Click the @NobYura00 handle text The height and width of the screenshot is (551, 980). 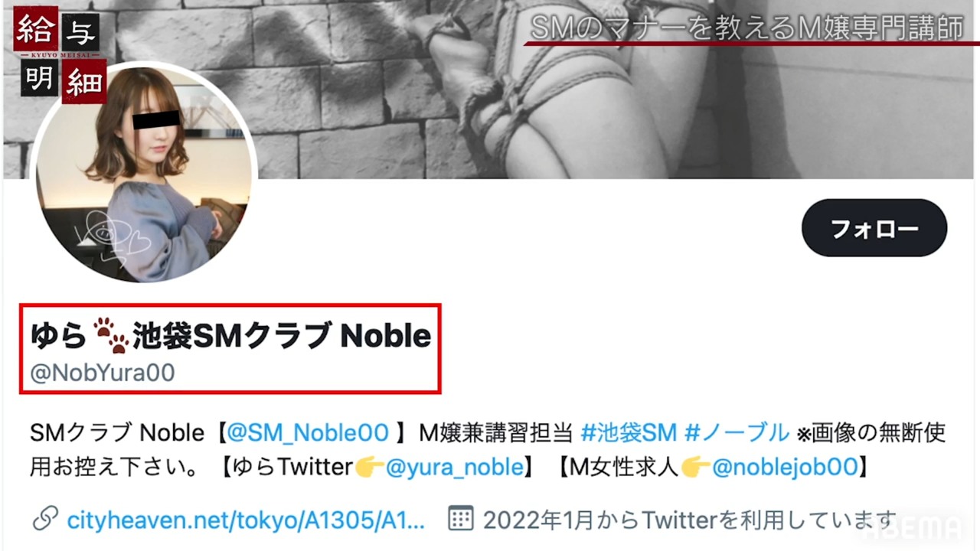pyautogui.click(x=103, y=373)
